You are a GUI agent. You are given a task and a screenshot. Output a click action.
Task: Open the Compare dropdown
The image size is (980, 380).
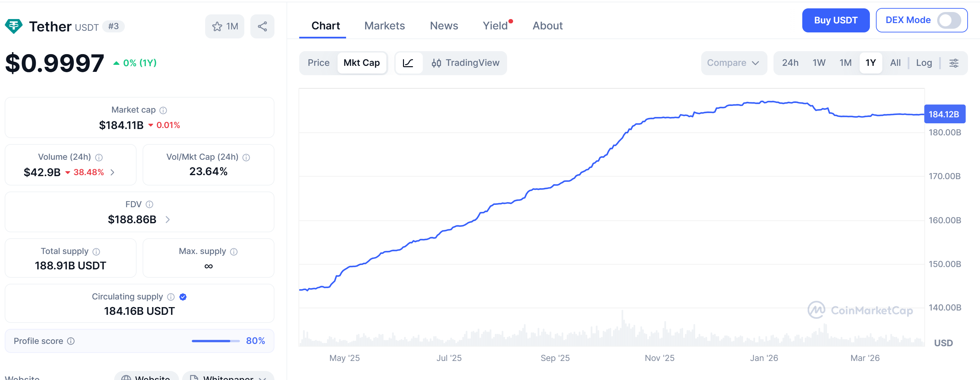click(x=733, y=63)
